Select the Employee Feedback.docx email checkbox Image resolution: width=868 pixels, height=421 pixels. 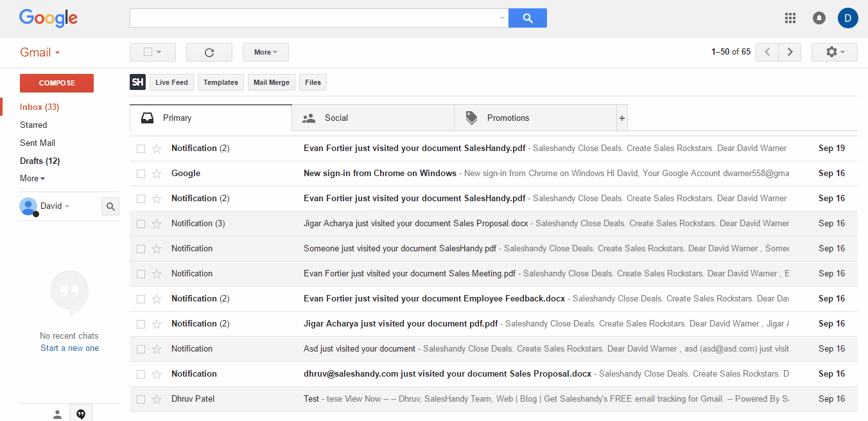[141, 299]
